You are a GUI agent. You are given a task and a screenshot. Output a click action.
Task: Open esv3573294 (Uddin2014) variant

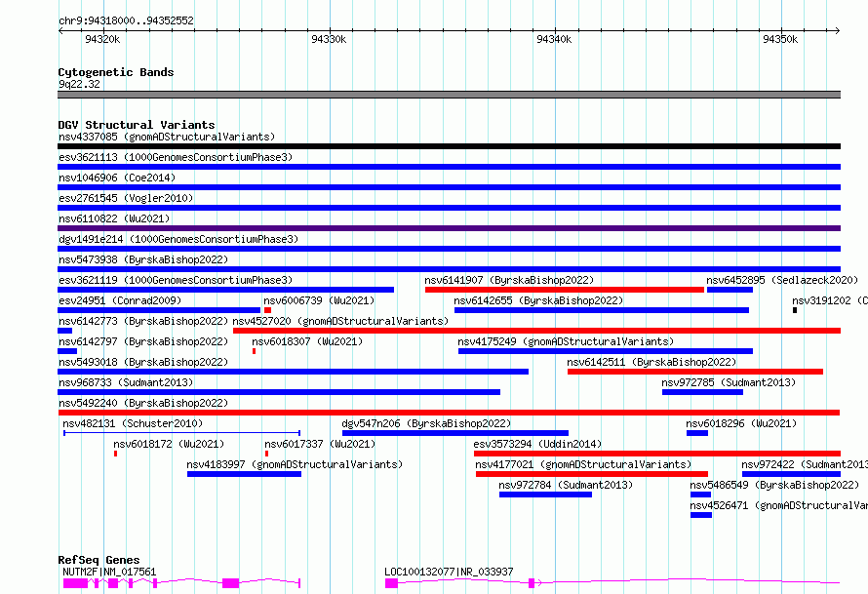(x=537, y=444)
